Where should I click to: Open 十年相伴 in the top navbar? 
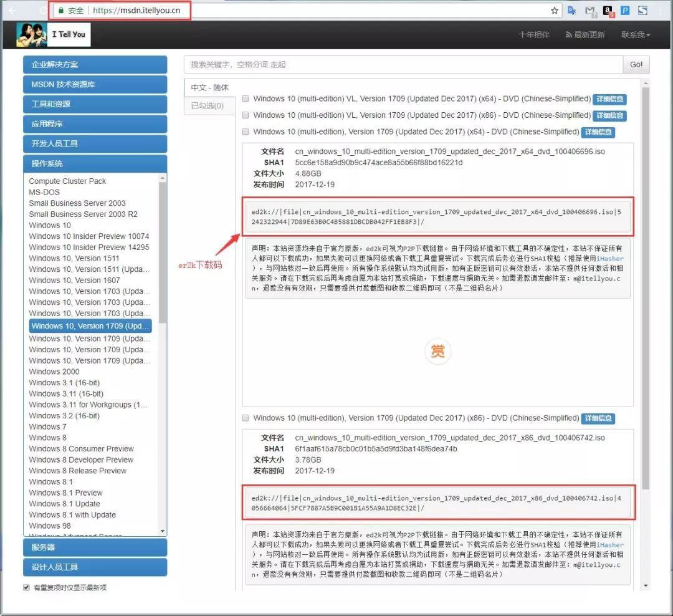tap(533, 35)
